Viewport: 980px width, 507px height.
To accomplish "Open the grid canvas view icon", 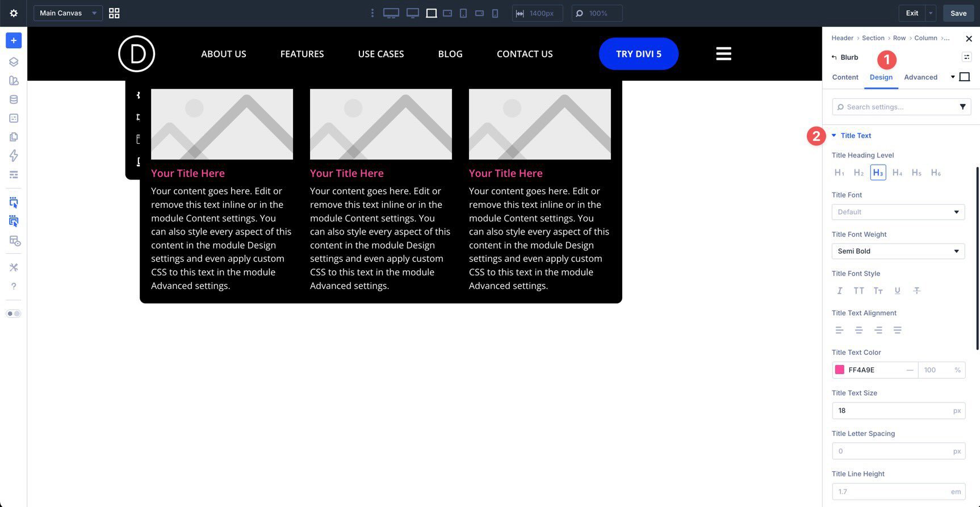I will pos(114,13).
